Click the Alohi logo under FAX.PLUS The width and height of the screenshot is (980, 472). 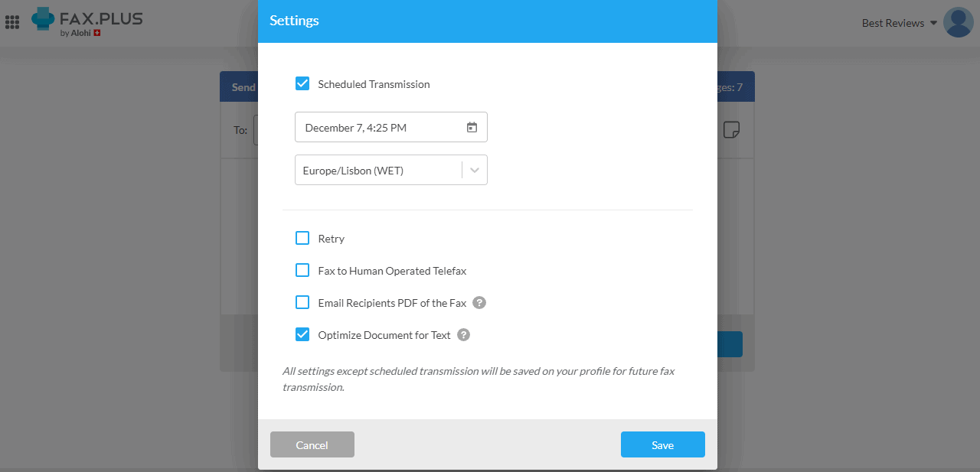tap(84, 31)
